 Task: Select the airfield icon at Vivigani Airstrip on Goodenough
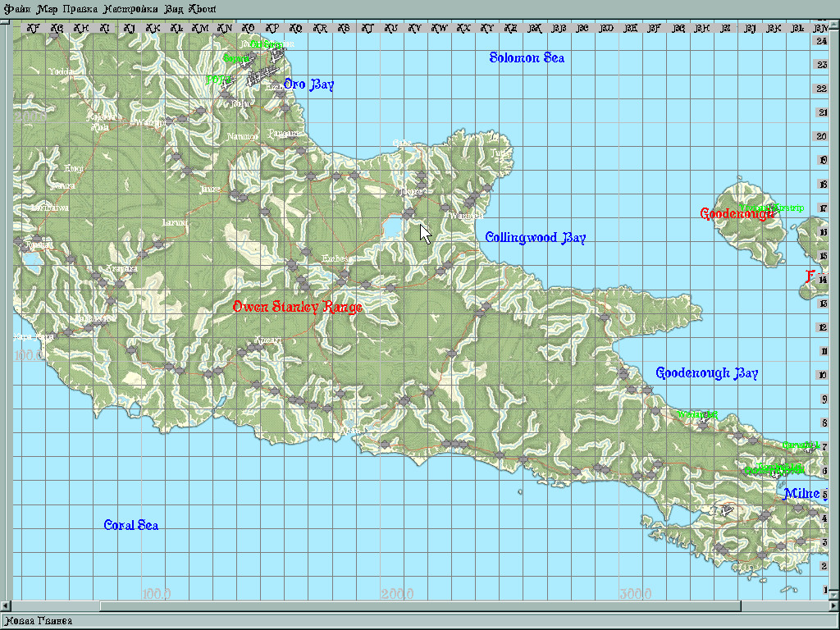coord(774,212)
